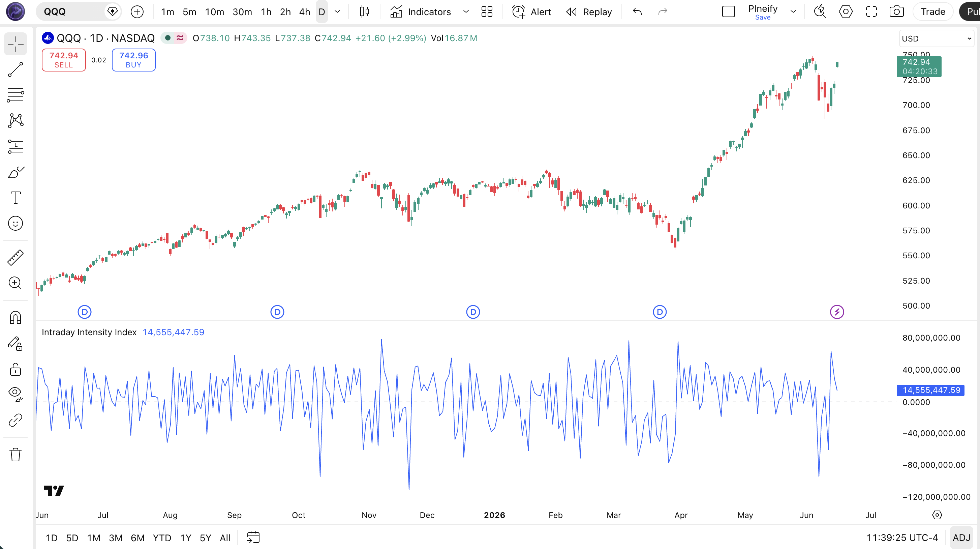Screen dimensions: 980x549
Task: Open the emoji and icons tool
Action: pyautogui.click(x=16, y=224)
